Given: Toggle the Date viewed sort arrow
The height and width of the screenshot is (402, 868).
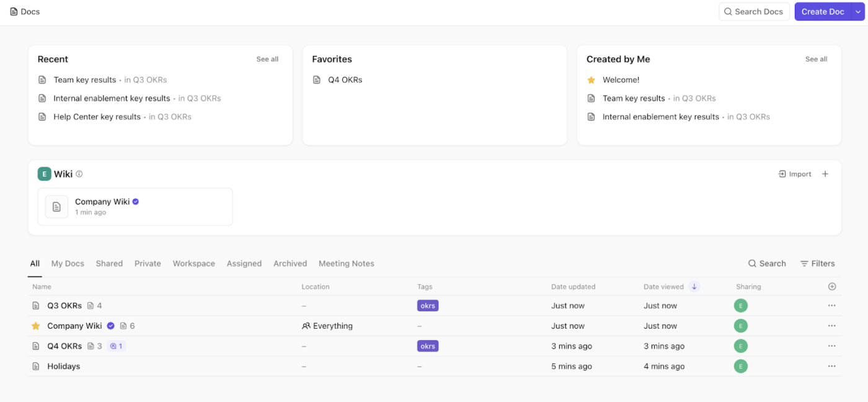Looking at the screenshot, I should [694, 287].
